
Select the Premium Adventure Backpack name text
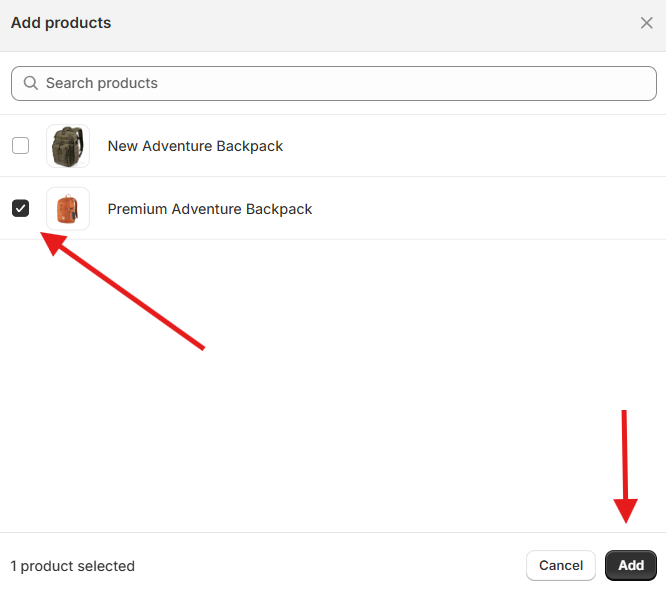(210, 209)
